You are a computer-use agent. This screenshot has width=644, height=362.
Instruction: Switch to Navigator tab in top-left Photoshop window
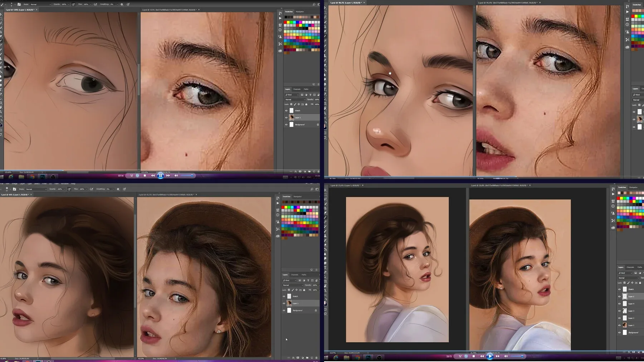coord(300,12)
